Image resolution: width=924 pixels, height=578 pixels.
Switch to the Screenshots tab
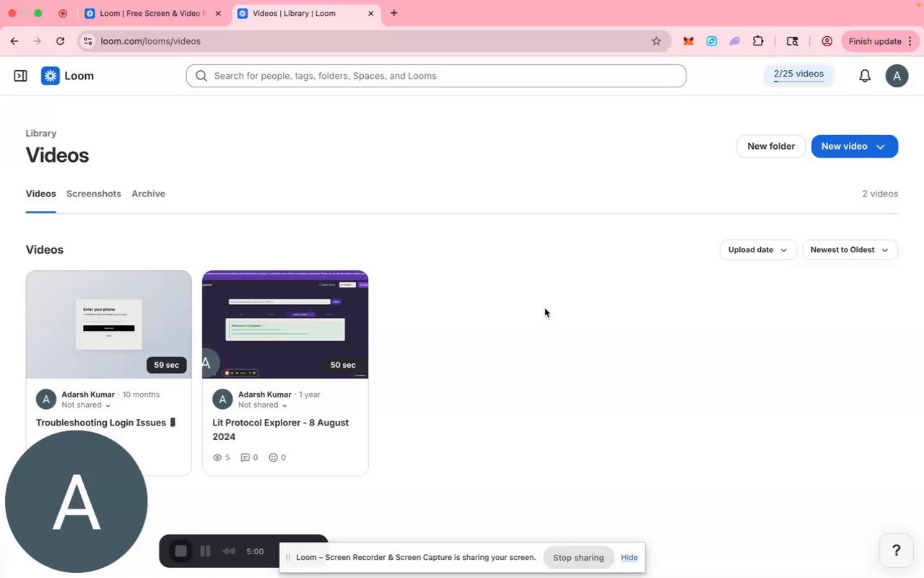94,194
